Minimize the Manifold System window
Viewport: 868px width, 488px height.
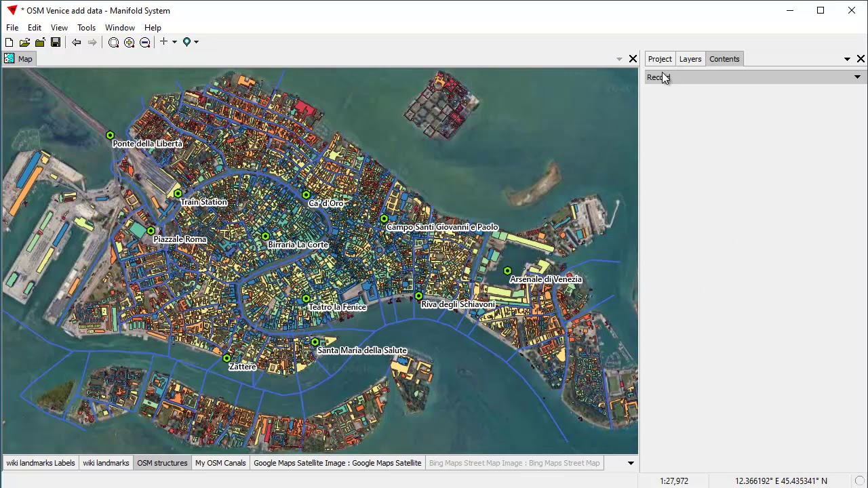[789, 10]
